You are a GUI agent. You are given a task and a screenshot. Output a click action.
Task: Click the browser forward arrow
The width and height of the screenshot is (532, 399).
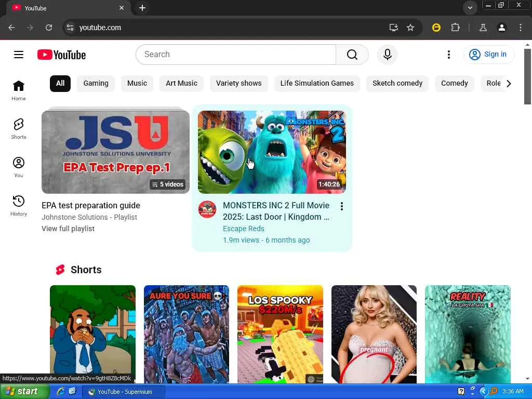point(30,28)
